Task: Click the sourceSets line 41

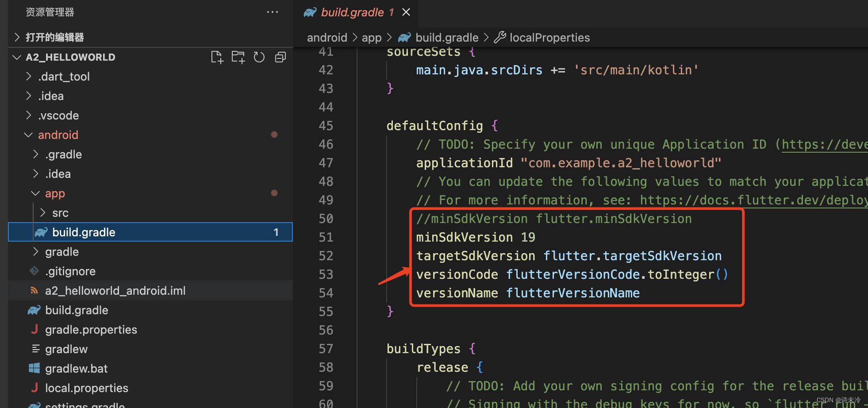Action: 431,52
